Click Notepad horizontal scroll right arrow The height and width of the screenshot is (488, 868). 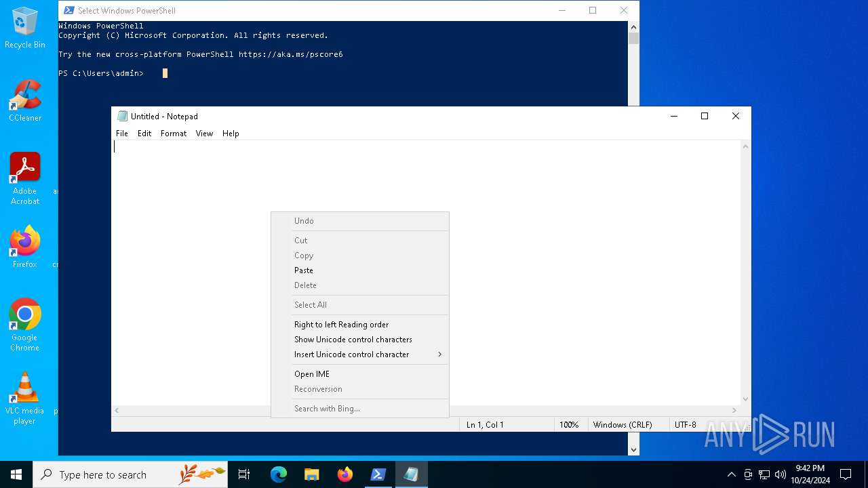(x=734, y=411)
